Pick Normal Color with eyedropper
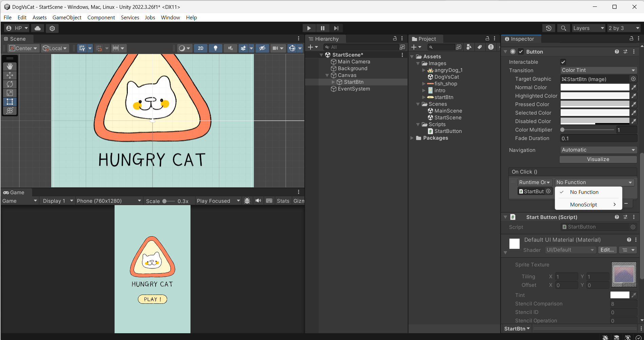644x340 pixels. pos(634,87)
